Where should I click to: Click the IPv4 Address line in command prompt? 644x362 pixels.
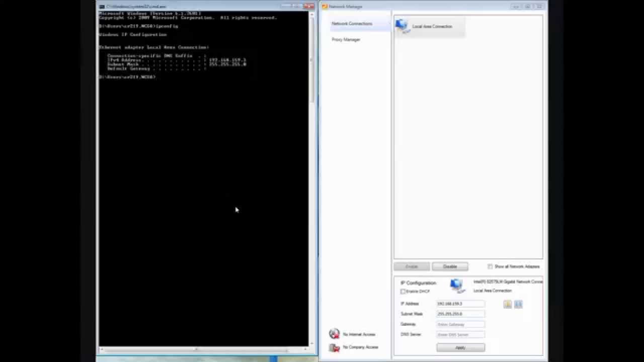(177, 60)
